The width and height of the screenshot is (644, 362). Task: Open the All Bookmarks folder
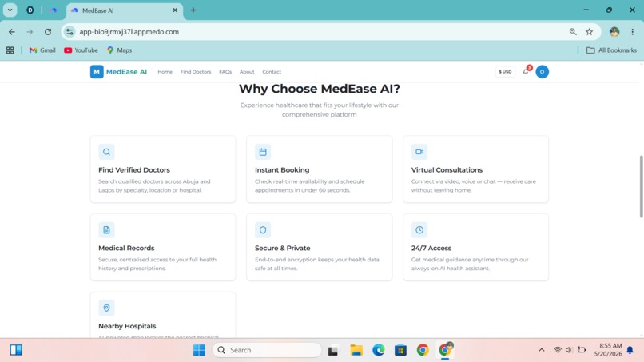(x=611, y=50)
